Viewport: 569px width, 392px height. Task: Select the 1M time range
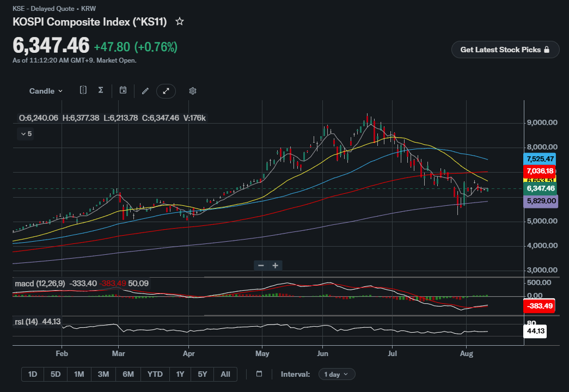coord(79,374)
